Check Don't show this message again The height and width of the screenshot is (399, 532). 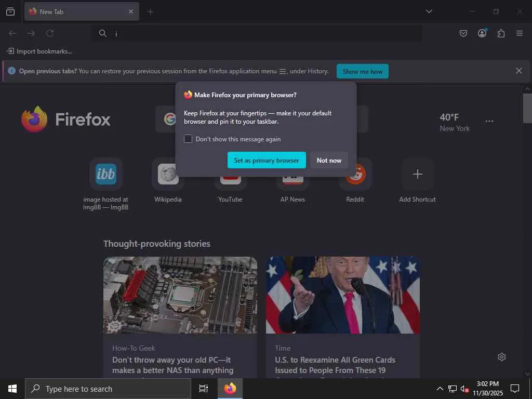[188, 139]
